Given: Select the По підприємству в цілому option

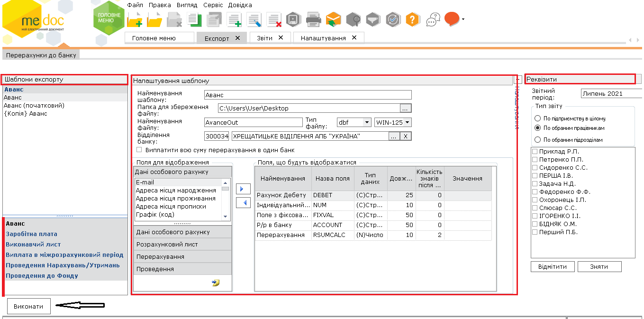Looking at the screenshot, I should coord(537,118).
